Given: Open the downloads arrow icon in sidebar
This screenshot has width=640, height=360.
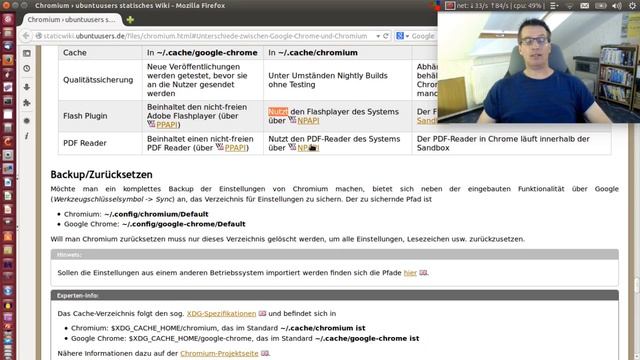Looking at the screenshot, I should [x=27, y=87].
